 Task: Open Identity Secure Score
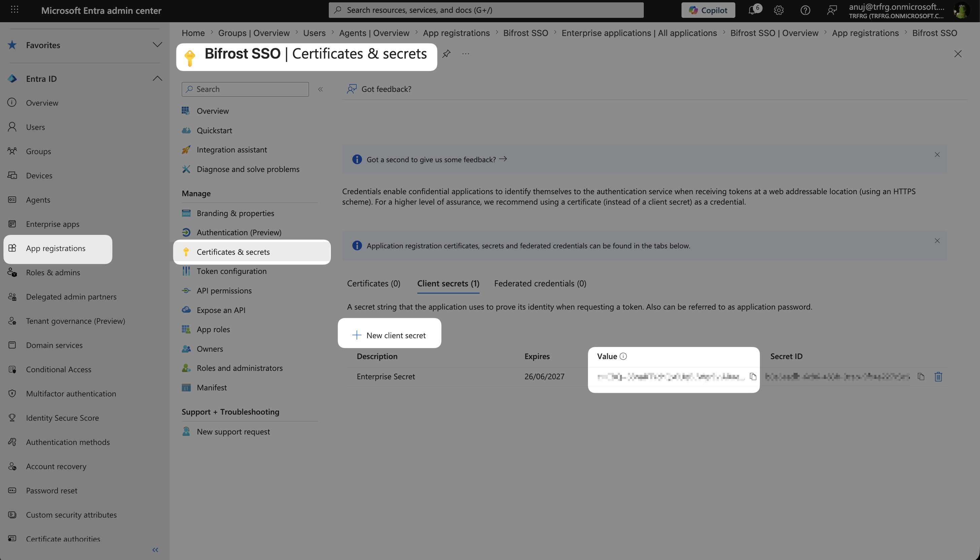(62, 418)
